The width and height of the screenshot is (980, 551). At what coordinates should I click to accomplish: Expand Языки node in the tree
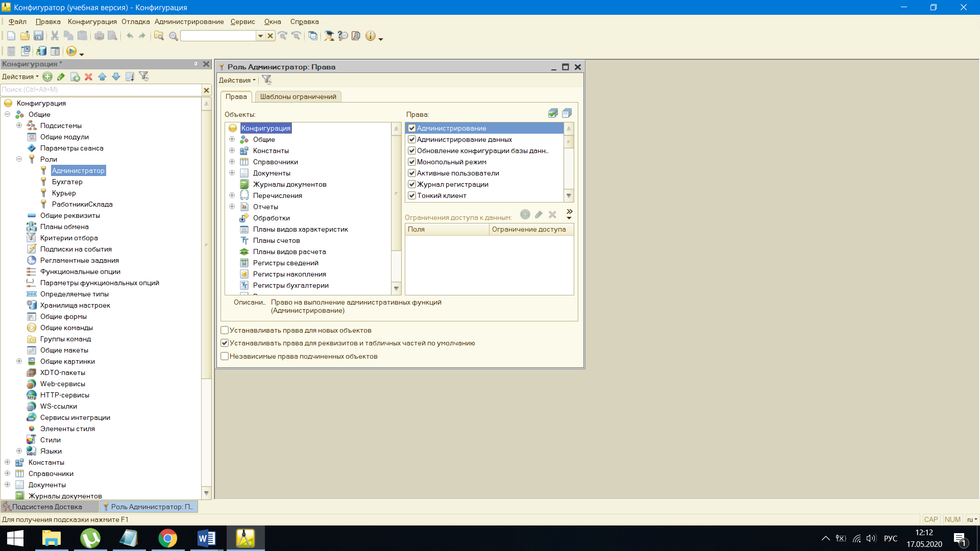[19, 451]
